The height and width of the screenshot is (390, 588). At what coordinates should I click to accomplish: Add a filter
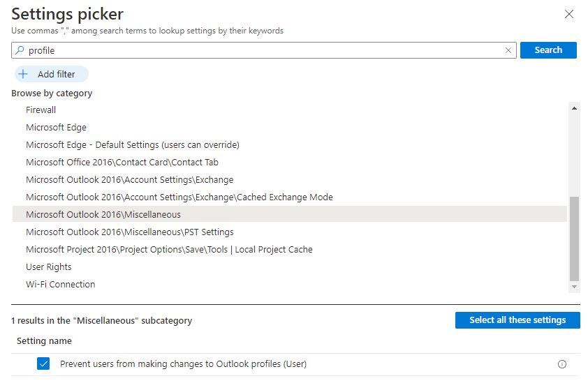click(x=52, y=74)
